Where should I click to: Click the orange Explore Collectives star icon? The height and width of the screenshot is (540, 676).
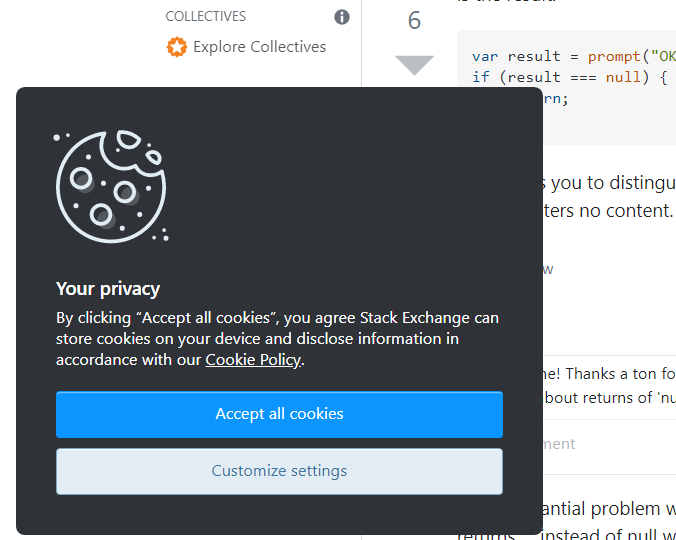click(x=177, y=47)
